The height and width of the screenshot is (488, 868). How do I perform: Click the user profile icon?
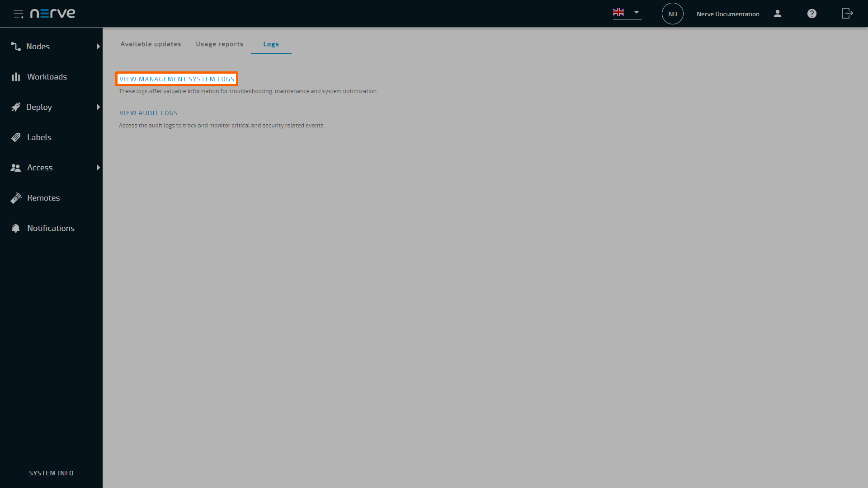(778, 13)
